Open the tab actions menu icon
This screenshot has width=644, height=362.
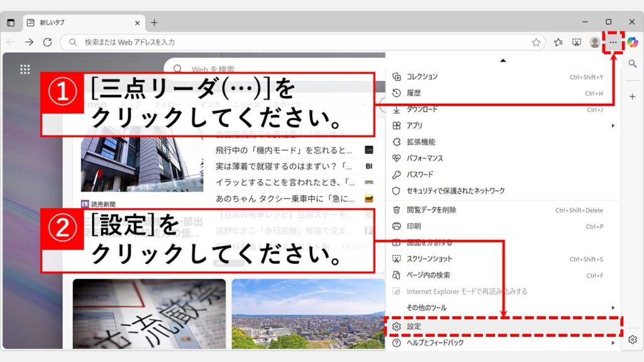pyautogui.click(x=11, y=23)
